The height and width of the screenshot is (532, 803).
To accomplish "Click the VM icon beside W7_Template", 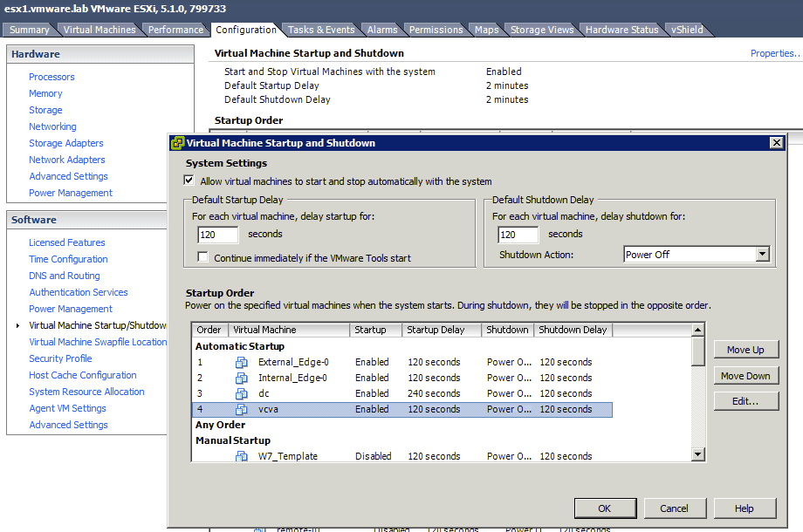I will coord(242,456).
